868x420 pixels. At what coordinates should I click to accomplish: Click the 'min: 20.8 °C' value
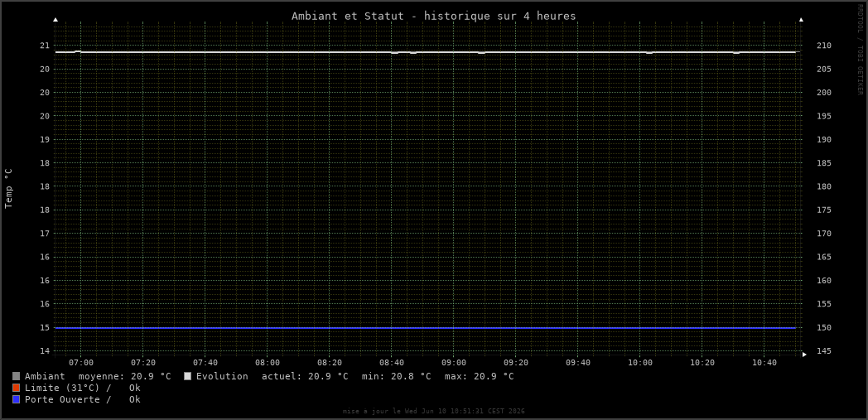tap(397, 376)
